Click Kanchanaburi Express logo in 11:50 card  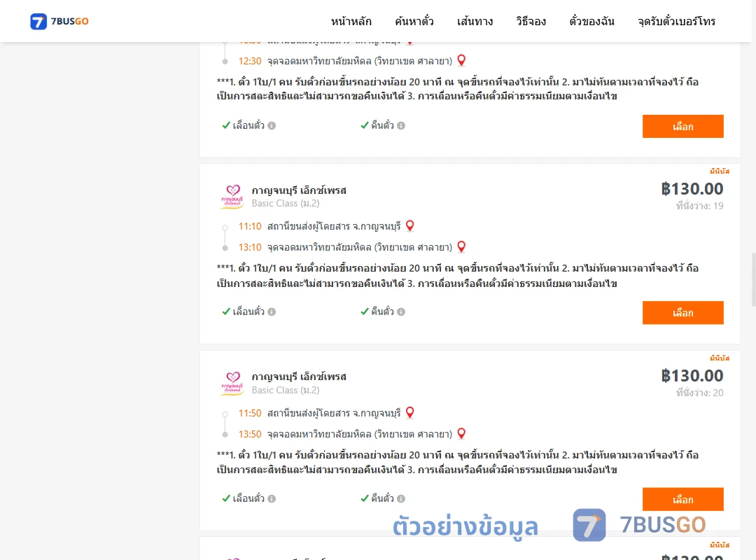232,384
